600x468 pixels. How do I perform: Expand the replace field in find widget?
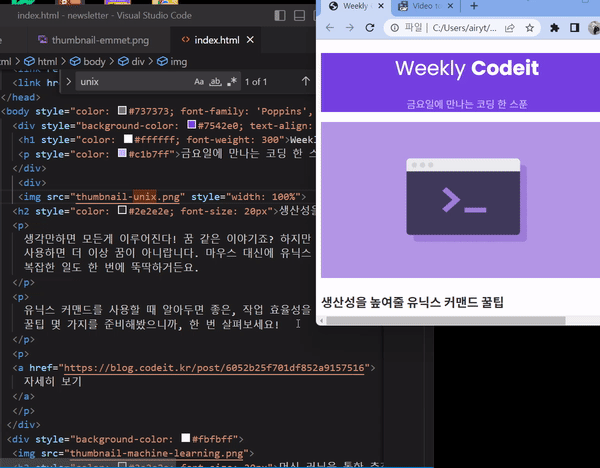pyautogui.click(x=68, y=82)
